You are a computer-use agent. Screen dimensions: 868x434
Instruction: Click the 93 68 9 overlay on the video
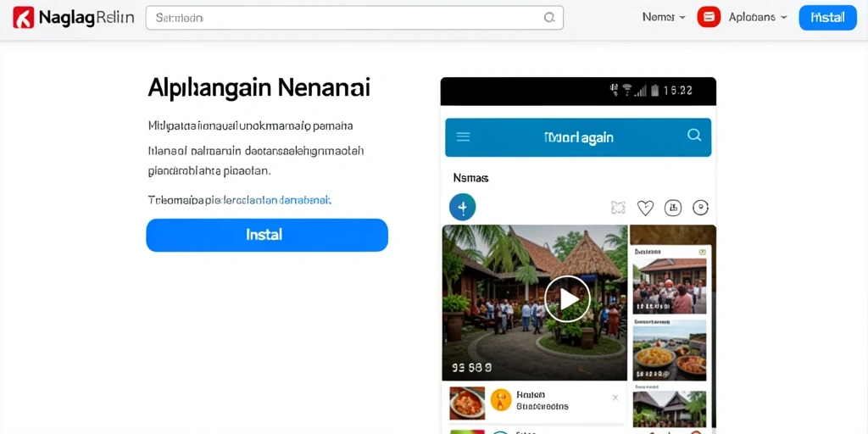471,367
